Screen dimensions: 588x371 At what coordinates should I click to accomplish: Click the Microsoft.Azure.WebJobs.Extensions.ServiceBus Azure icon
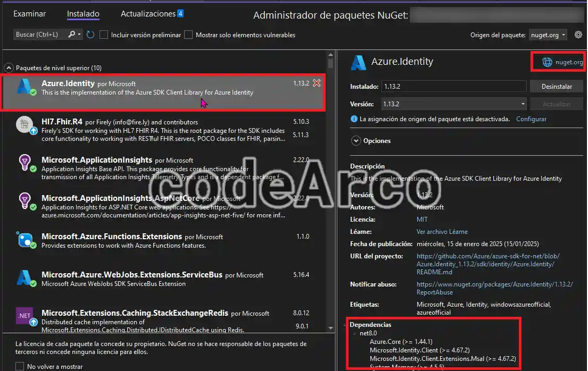point(26,279)
